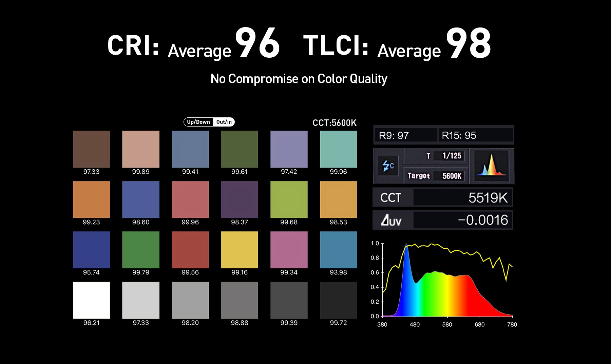Open the spectrum graph thumbnail icon
The height and width of the screenshot is (364, 611).
[492, 166]
